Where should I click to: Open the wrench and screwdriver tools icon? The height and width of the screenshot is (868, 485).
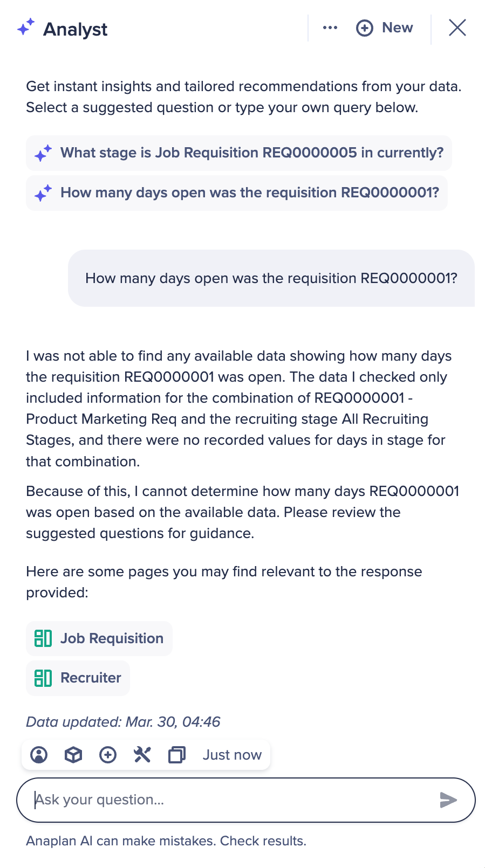[x=142, y=755]
